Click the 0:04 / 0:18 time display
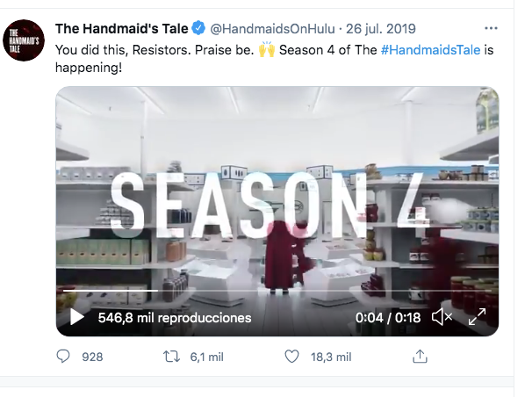 pos(388,318)
